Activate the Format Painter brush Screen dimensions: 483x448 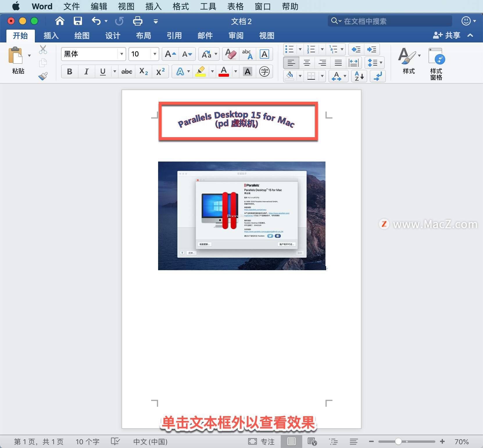click(x=43, y=76)
